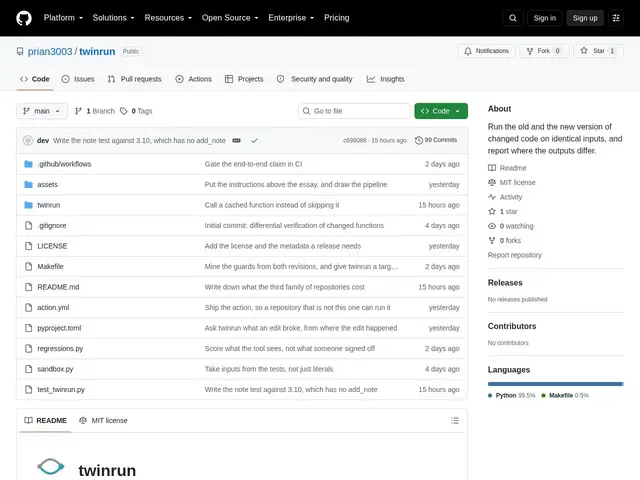Click the dev author avatar
Screen dimensions: 640x480
(28, 140)
